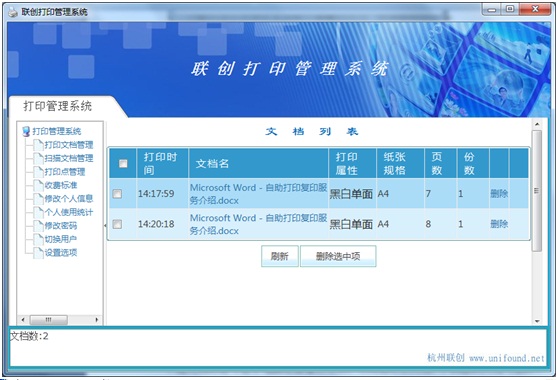Click the page icon beside 修改密码

[x=38, y=226]
